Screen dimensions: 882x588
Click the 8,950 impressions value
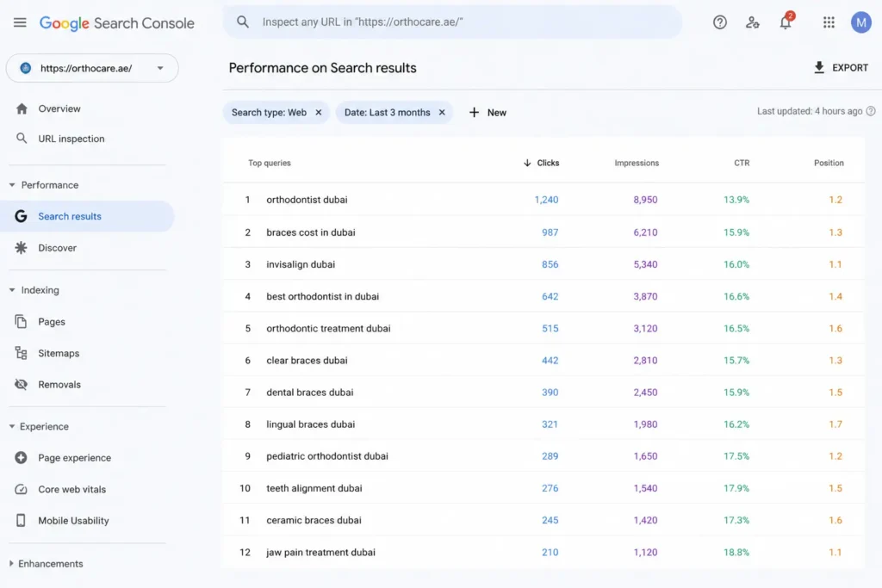point(645,200)
